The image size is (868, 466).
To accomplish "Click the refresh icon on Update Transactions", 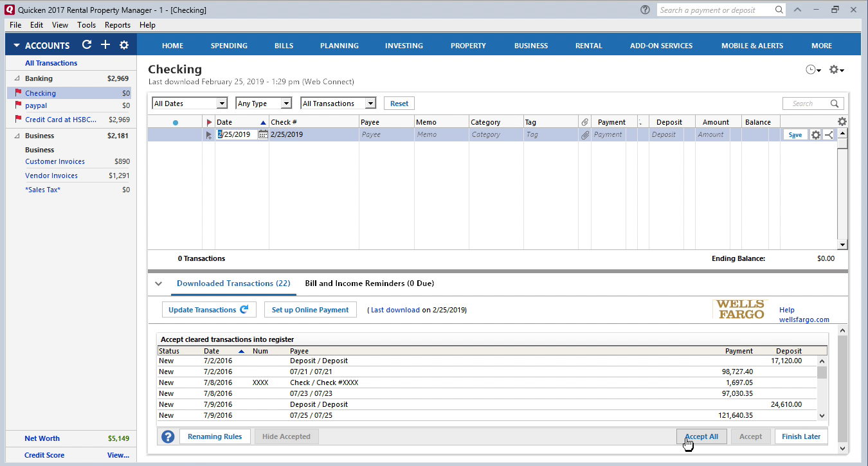I will pos(244,309).
